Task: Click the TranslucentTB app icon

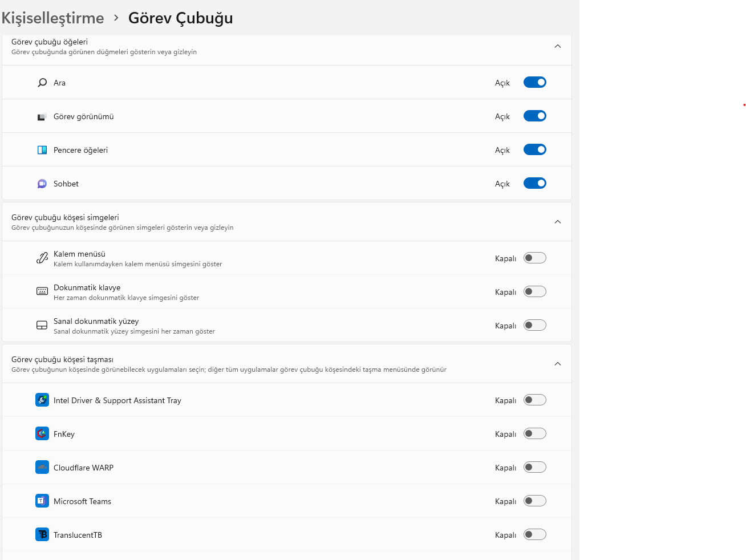Action: click(x=42, y=535)
